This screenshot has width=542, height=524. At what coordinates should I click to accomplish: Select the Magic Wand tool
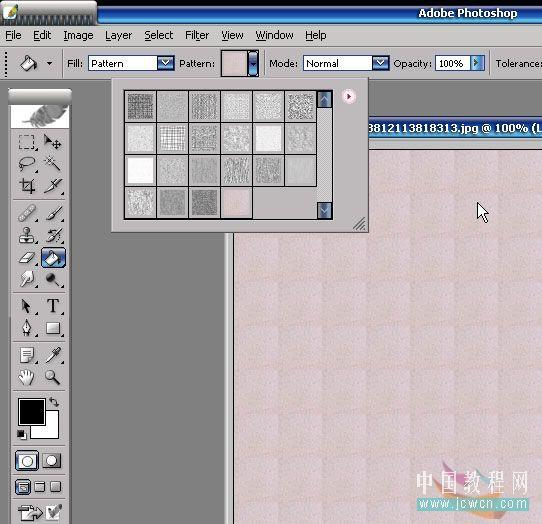click(x=53, y=164)
